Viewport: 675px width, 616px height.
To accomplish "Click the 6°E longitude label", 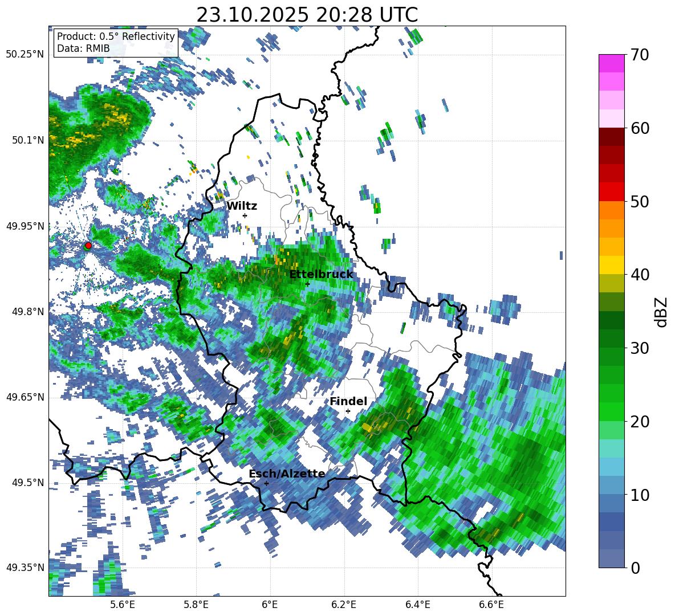I will (270, 605).
